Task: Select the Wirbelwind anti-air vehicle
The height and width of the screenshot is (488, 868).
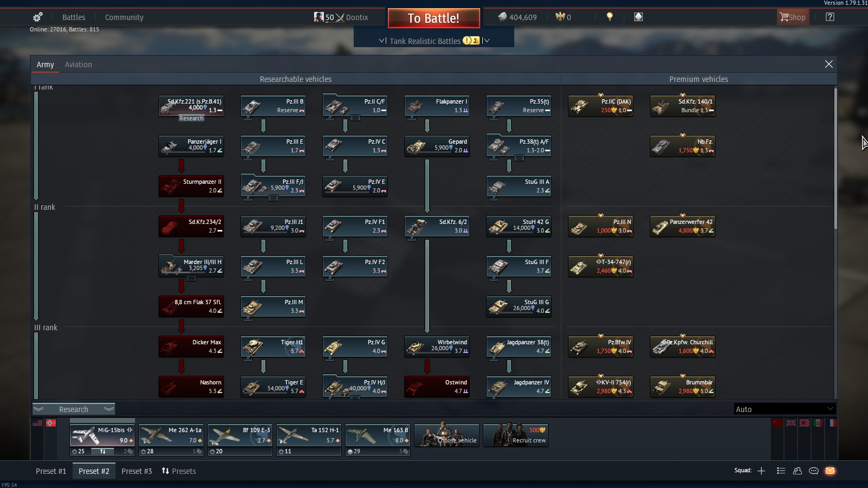Action: click(x=437, y=346)
